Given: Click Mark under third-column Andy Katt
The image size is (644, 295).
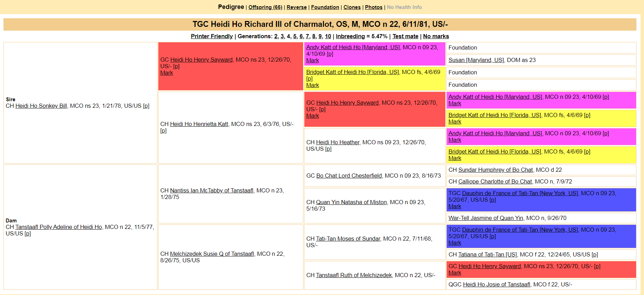Looking at the screenshot, I should coord(313,60).
